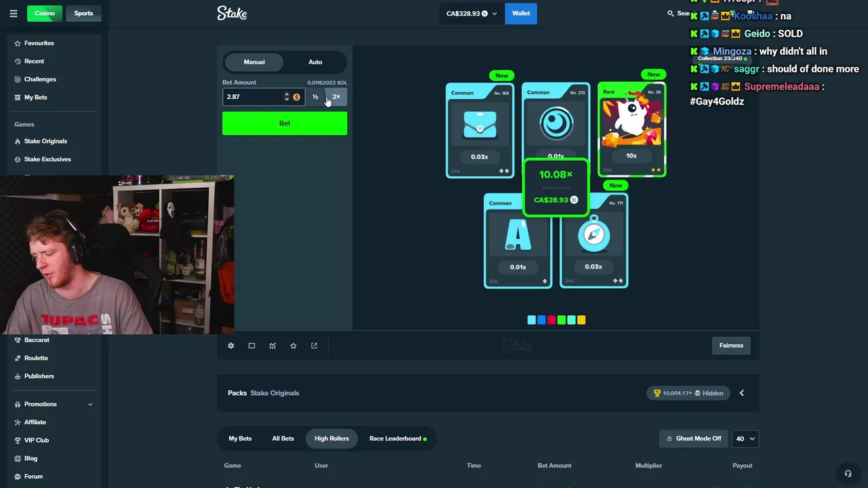Viewport: 868px width, 488px height.
Task: Open the 40 rows-per-page dropdown
Action: (746, 439)
